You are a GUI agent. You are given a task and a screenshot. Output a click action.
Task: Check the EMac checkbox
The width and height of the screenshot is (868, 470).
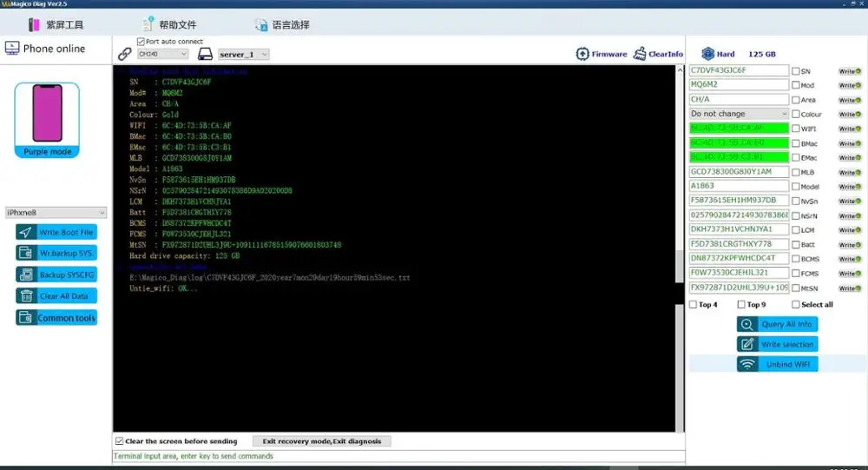point(795,158)
